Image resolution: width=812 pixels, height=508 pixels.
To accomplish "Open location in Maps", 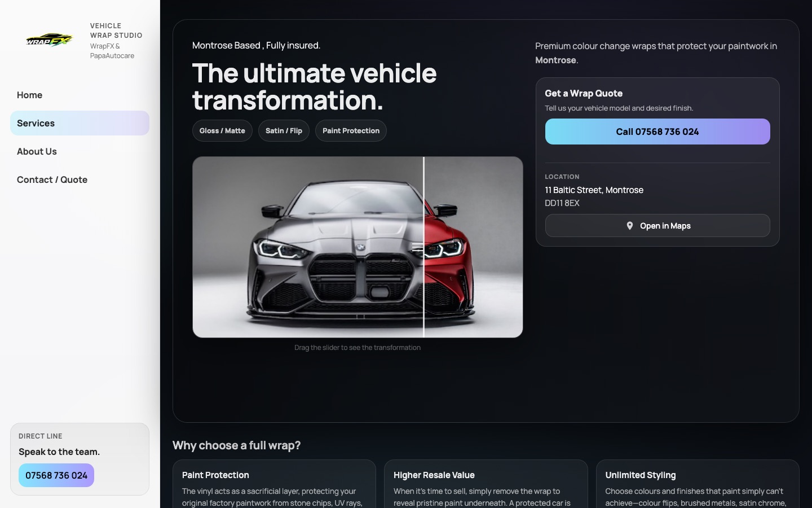I will 657,226.
